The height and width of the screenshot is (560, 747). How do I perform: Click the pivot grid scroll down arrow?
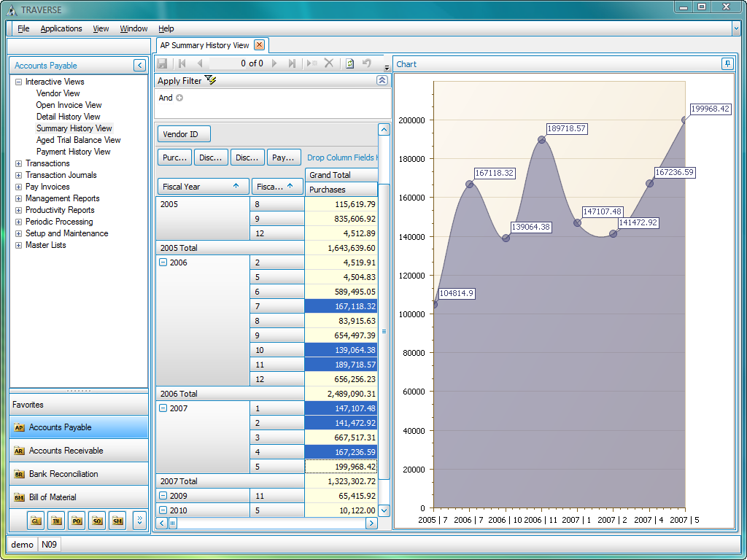point(384,510)
